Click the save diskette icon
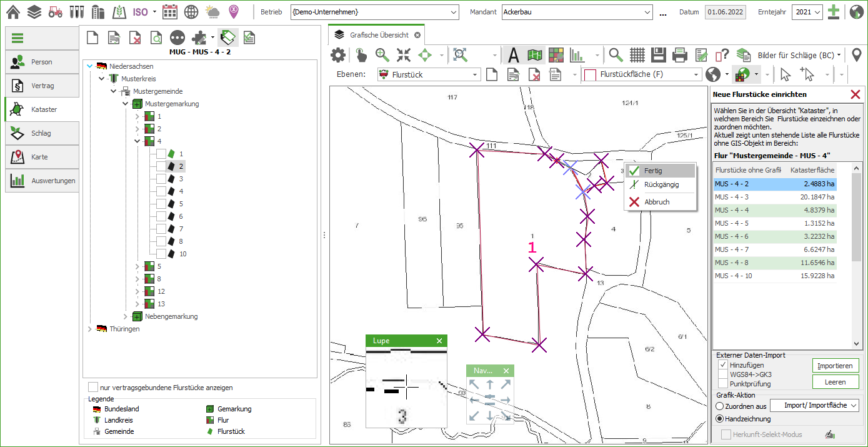 tap(658, 55)
